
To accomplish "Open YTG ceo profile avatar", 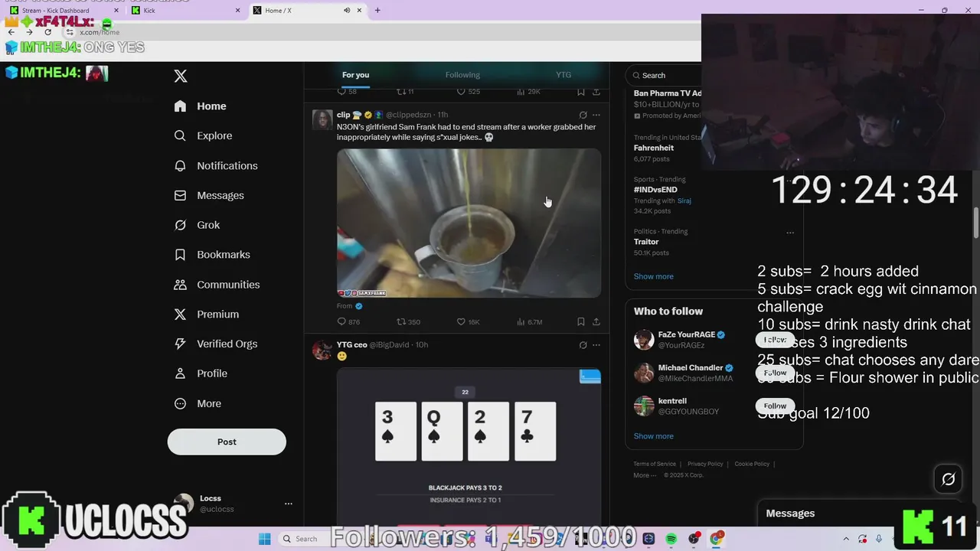I will pos(322,350).
